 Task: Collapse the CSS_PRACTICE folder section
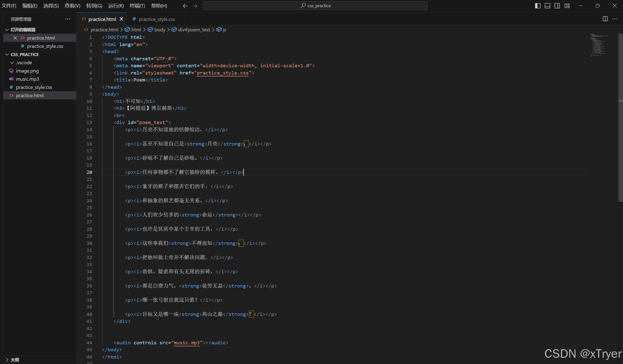pyautogui.click(x=7, y=54)
